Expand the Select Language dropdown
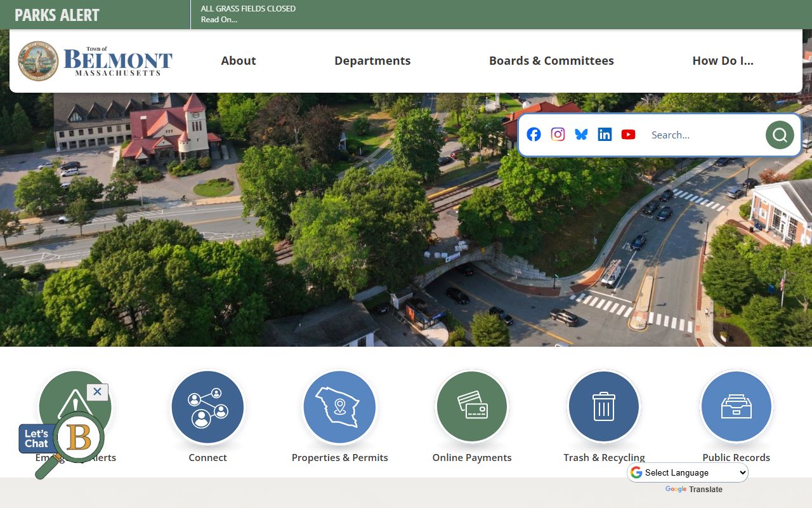Viewport: 812px width, 508px height. click(x=688, y=472)
